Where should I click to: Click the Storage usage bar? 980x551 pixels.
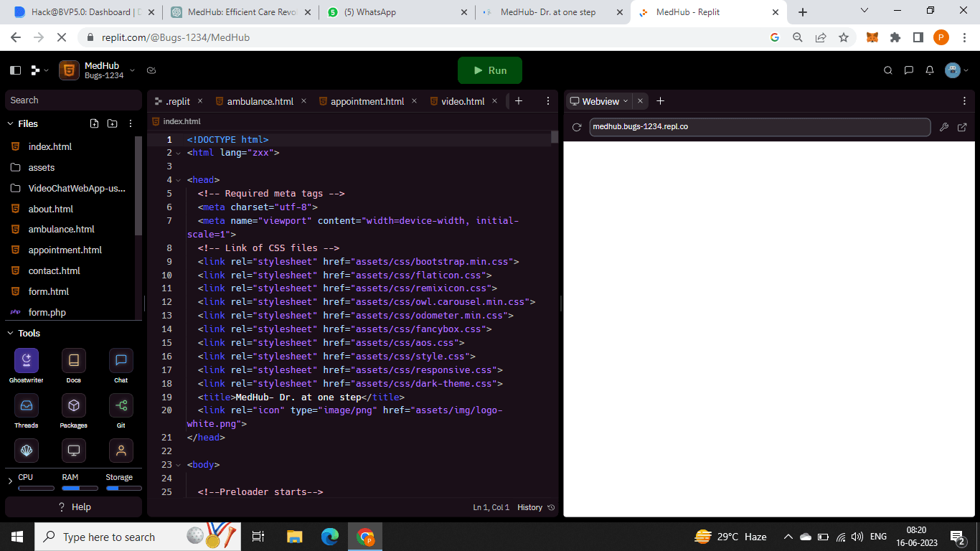pyautogui.click(x=123, y=488)
